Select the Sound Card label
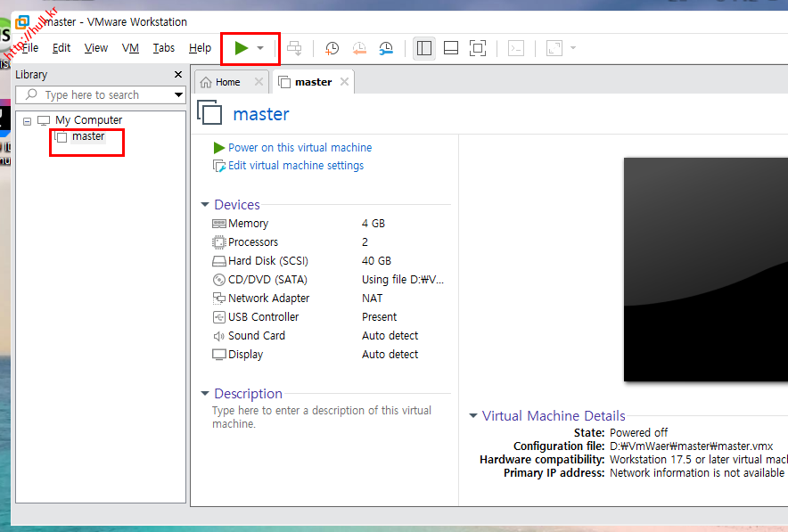The width and height of the screenshot is (788, 532). (257, 336)
